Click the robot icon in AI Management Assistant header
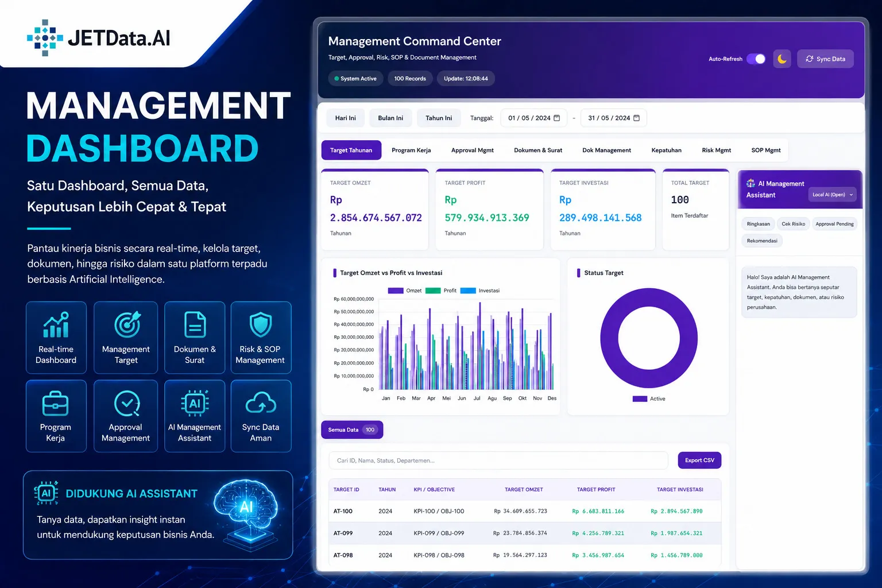The height and width of the screenshot is (588, 882). coord(751,183)
